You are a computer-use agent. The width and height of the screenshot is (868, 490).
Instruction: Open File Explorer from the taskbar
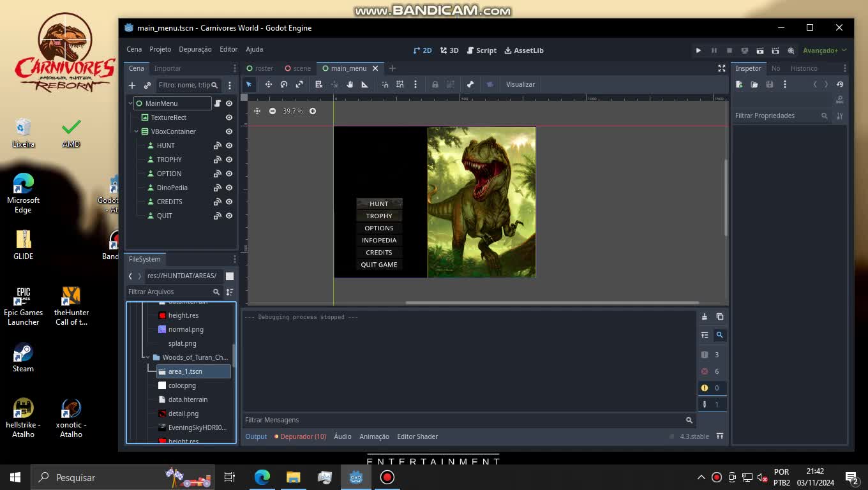pos(293,477)
